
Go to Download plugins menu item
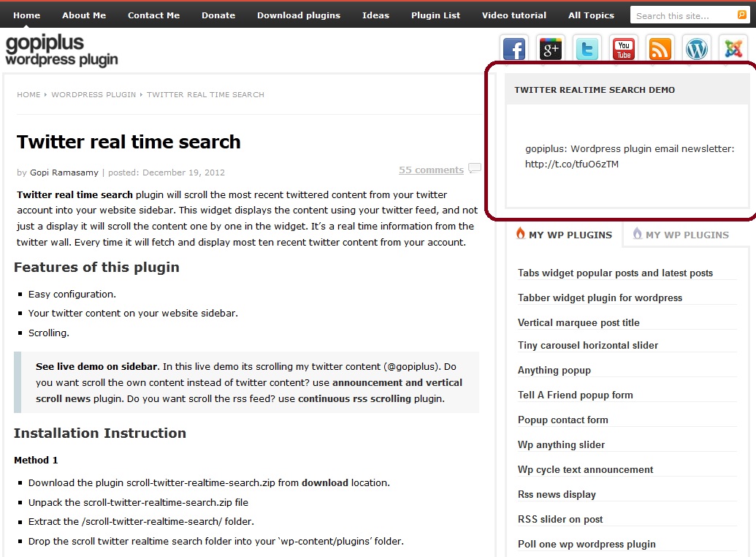tap(299, 15)
